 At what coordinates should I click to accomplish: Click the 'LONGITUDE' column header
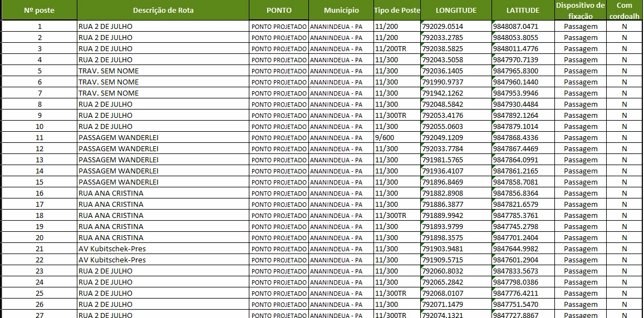pyautogui.click(x=456, y=10)
